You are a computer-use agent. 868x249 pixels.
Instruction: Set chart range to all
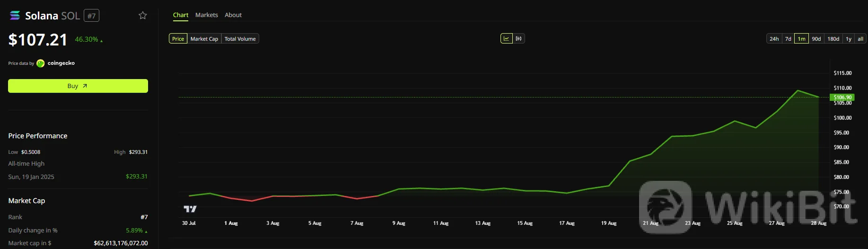click(x=860, y=39)
